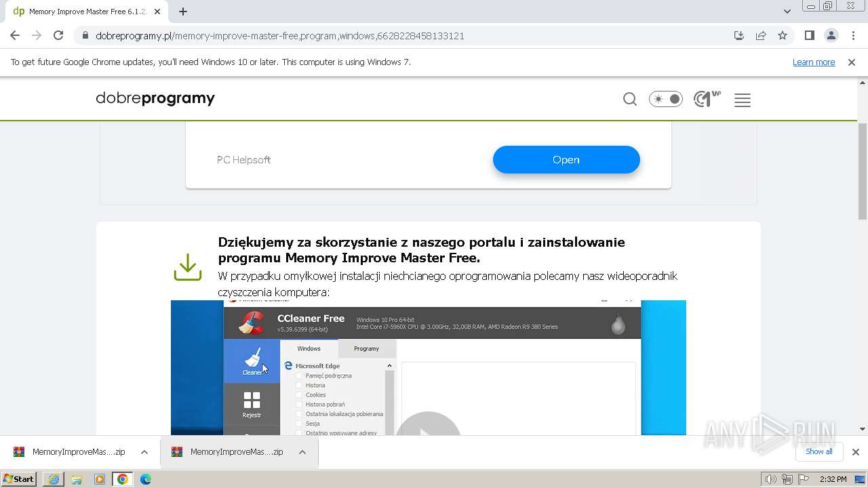The width and height of the screenshot is (868, 488).
Task: Click the 2:32 PM taskbar clock
Action: (833, 479)
